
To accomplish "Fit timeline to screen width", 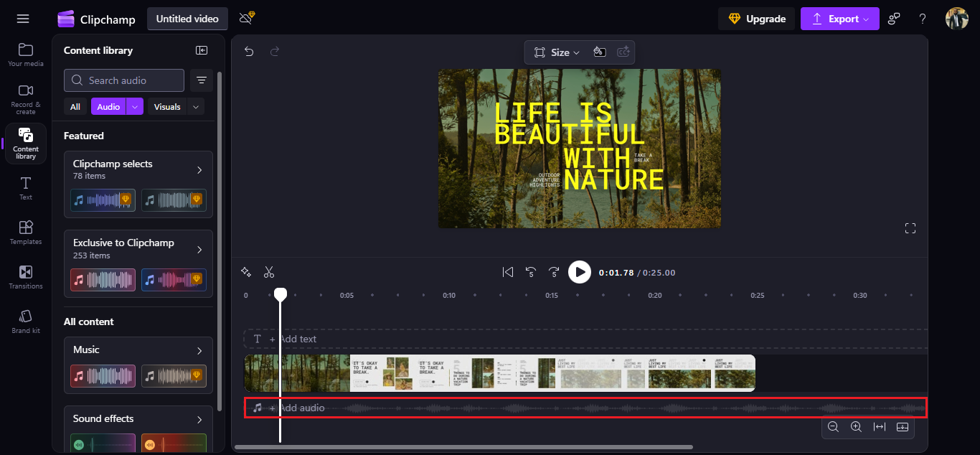I will click(x=880, y=426).
